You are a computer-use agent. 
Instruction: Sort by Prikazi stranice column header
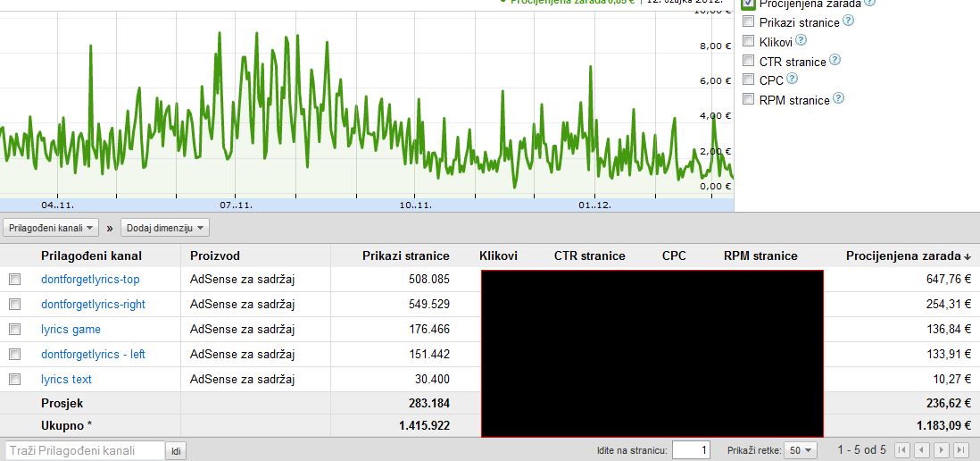point(405,256)
